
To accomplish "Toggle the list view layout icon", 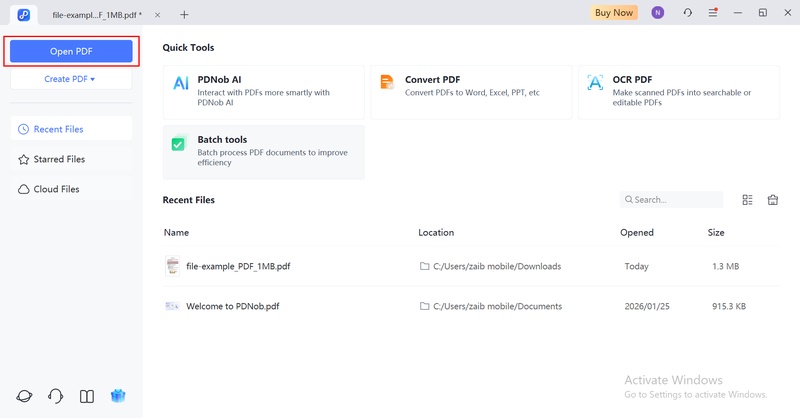I will [747, 200].
